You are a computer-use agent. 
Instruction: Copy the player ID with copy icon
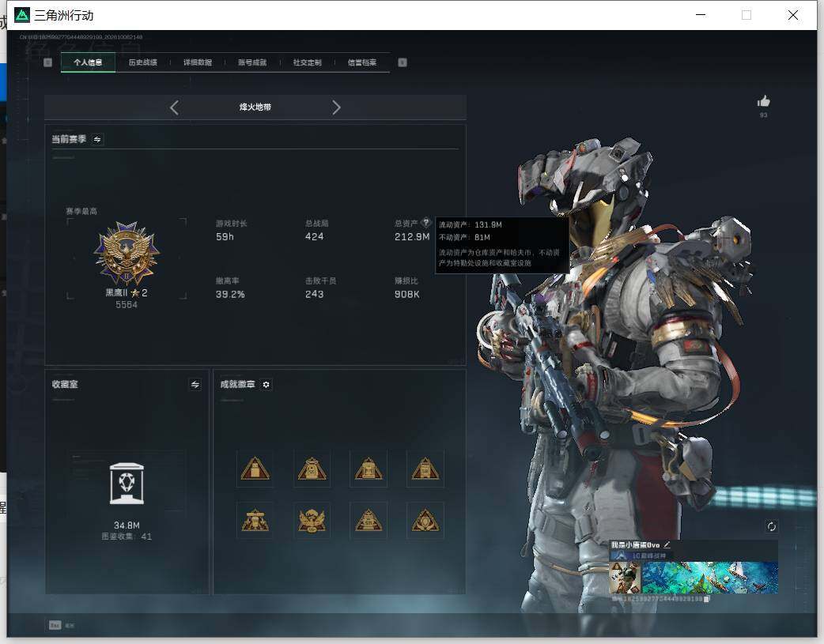click(x=707, y=599)
